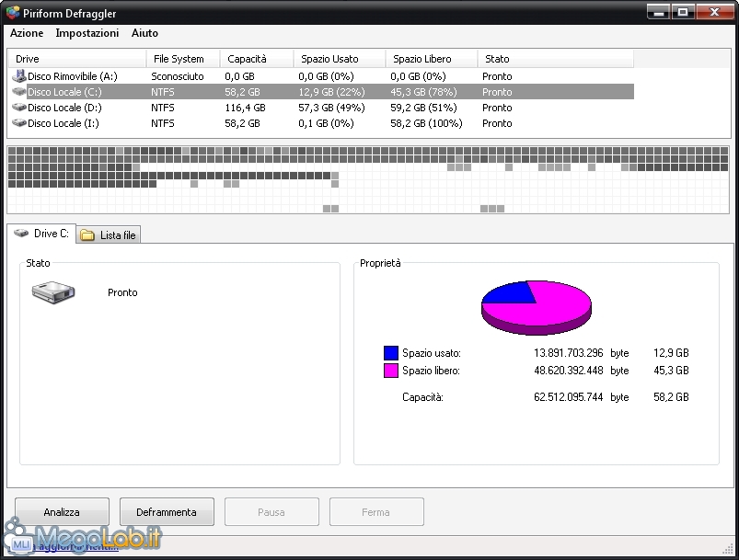Screen dimensions: 739x560
Task: Close the Piriform Defraggler window
Action: tap(714, 12)
